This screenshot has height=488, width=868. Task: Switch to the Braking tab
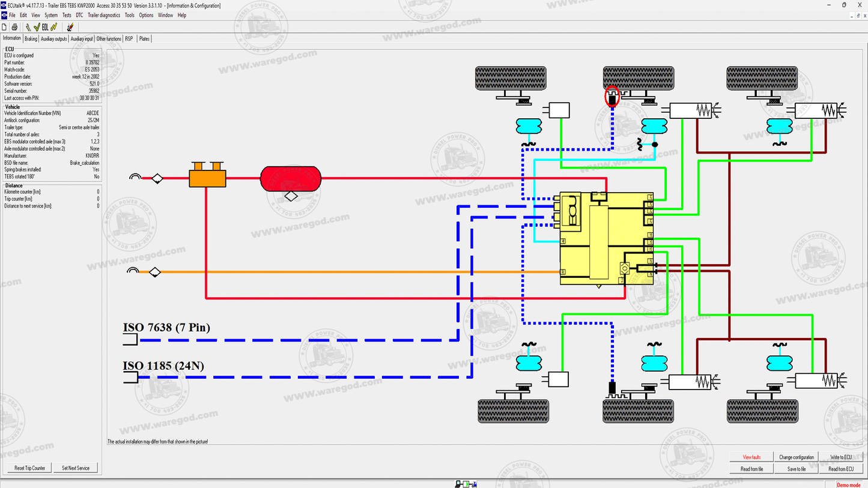tap(31, 39)
